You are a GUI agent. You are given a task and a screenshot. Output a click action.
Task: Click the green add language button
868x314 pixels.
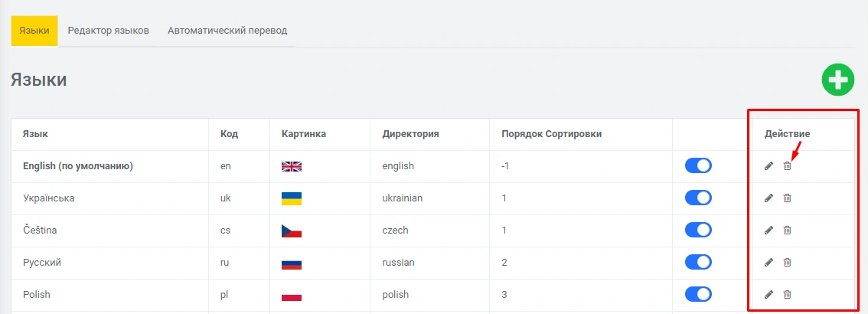pos(838,80)
